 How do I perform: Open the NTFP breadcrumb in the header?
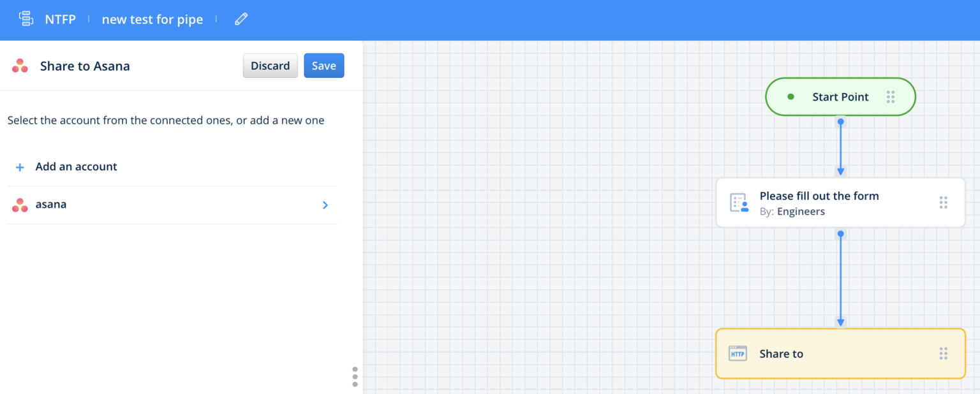click(60, 20)
